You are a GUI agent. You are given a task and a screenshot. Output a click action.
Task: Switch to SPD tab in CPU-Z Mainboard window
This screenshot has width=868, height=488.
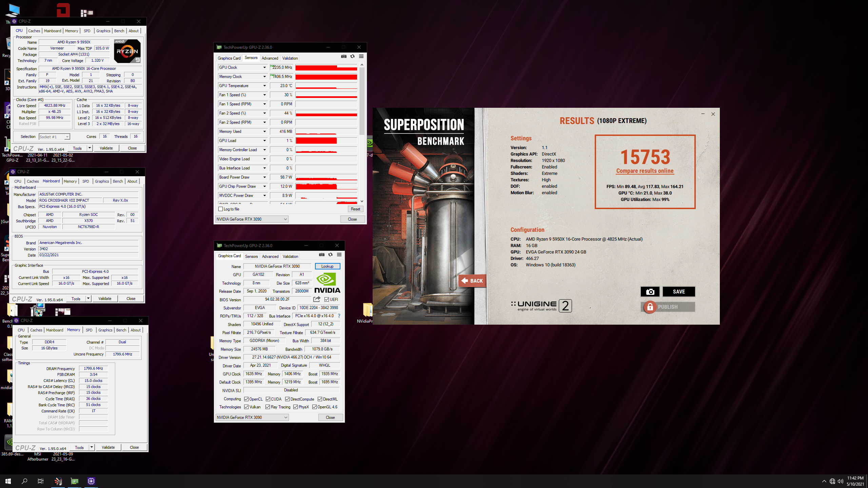(86, 181)
